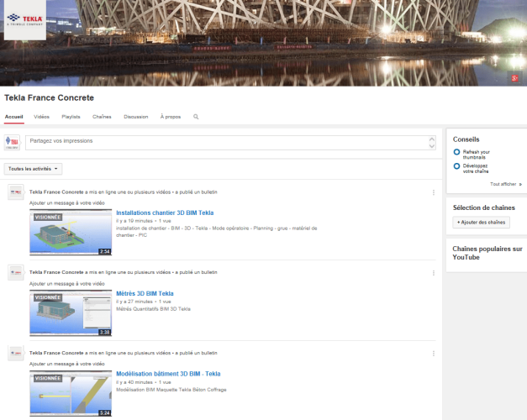This screenshot has width=527, height=420.
Task: Go to the Discussion tab
Action: 136,117
